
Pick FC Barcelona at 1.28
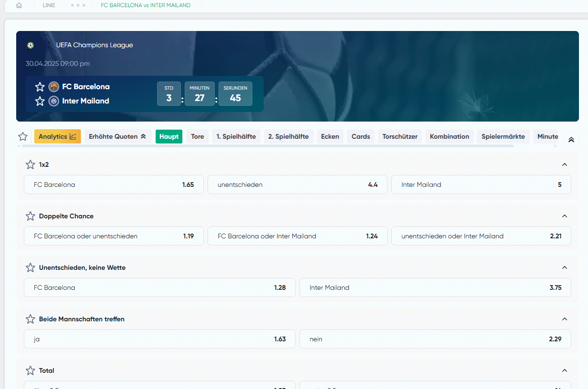click(159, 287)
